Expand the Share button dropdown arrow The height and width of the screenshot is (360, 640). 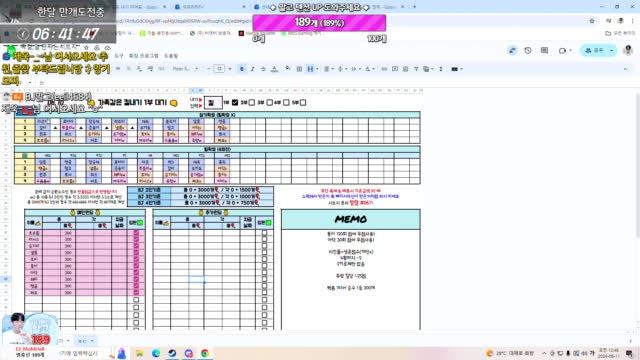(611, 51)
